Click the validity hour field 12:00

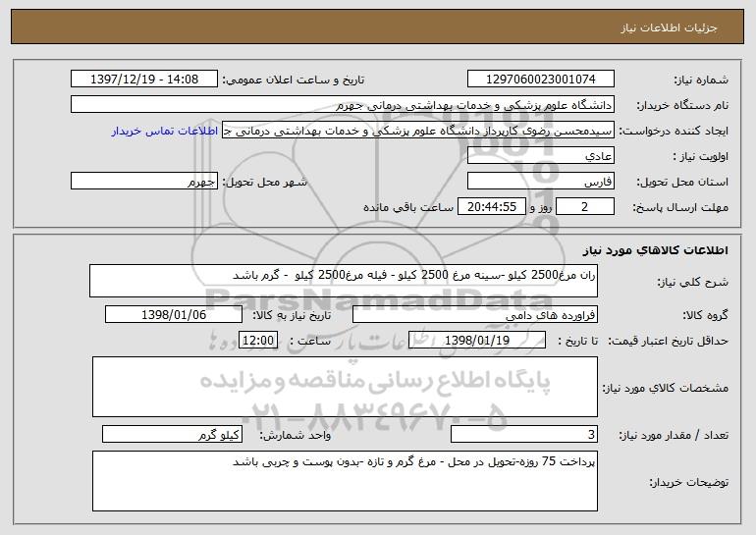click(x=258, y=341)
